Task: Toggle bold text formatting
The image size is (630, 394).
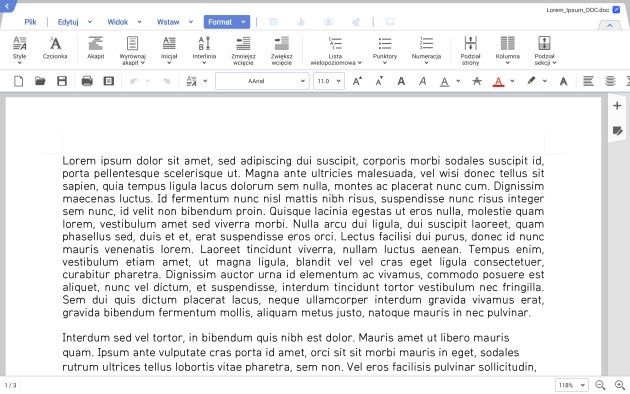Action: coord(401,82)
